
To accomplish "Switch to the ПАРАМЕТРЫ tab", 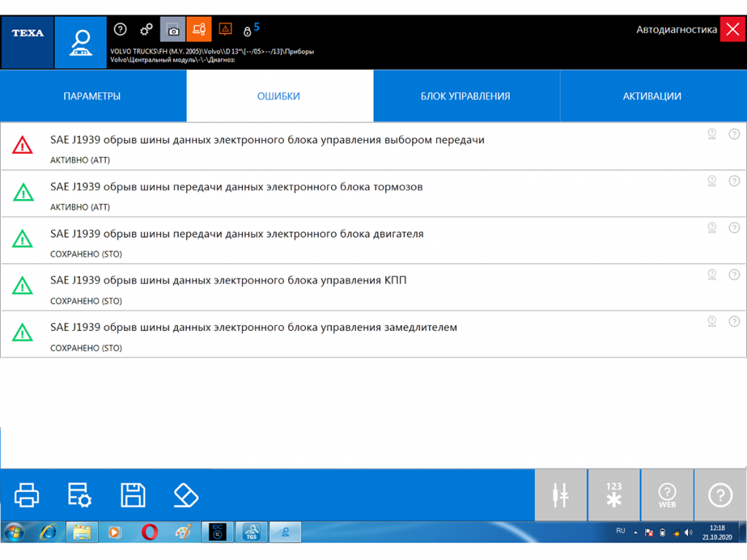I will [x=92, y=96].
